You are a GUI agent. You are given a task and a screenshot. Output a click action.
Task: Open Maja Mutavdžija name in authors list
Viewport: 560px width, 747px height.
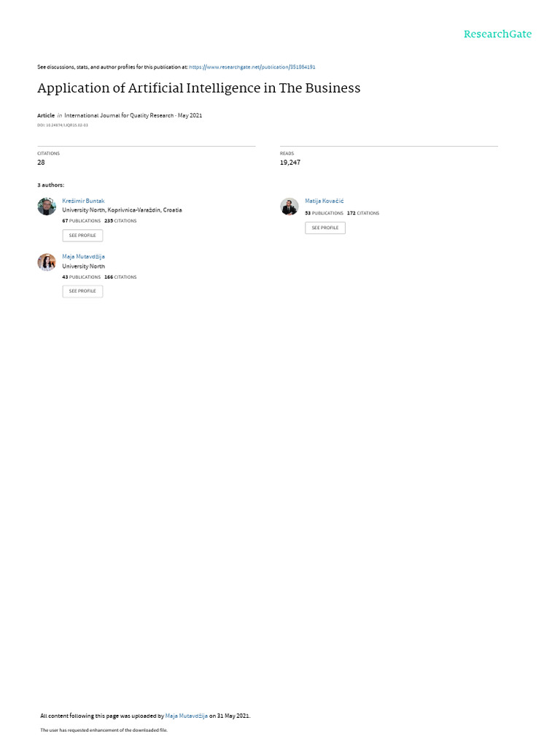pos(83,256)
